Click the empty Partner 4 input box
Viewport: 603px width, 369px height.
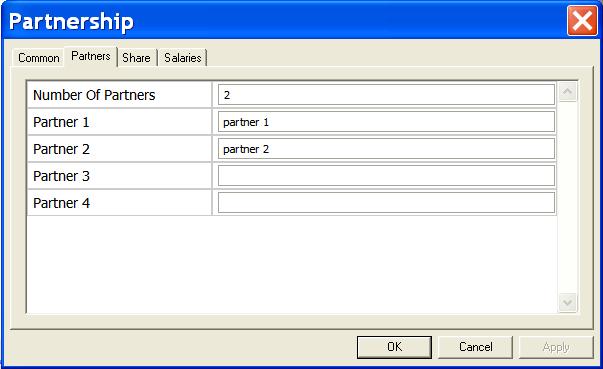click(386, 203)
